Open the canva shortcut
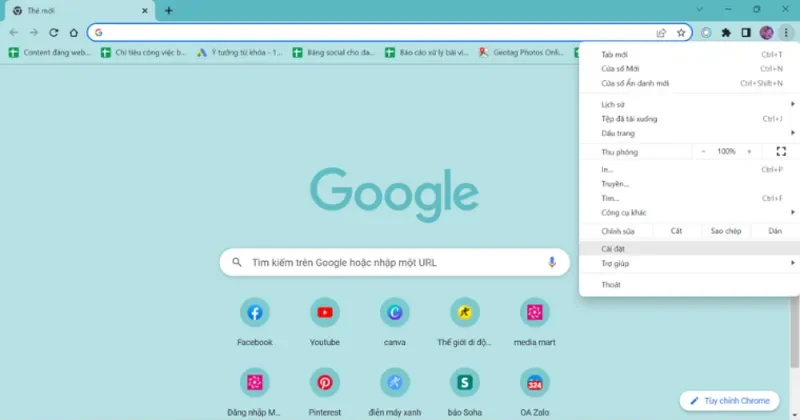This screenshot has height=420, width=800. click(x=394, y=323)
